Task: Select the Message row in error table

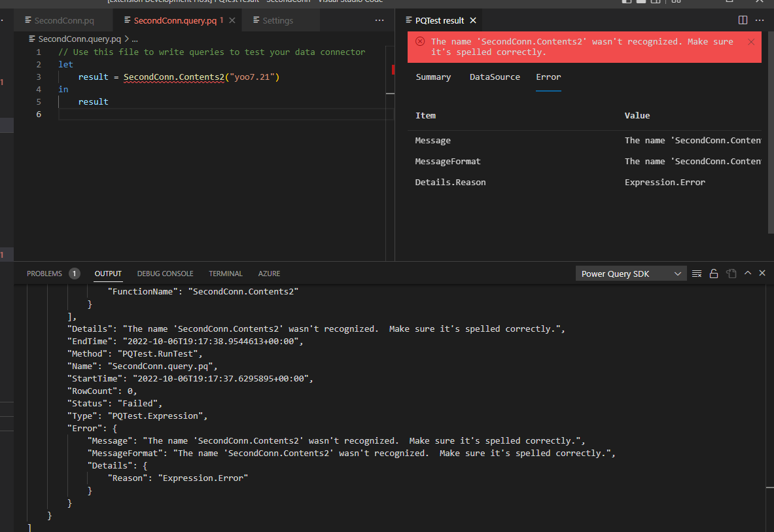Action: [x=584, y=141]
